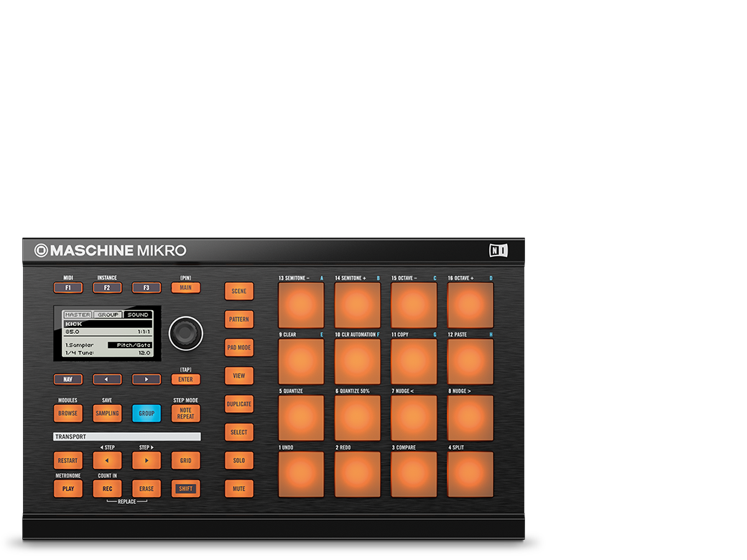The height and width of the screenshot is (560, 747).
Task: Click the RESTART transport button
Action: [x=68, y=460]
